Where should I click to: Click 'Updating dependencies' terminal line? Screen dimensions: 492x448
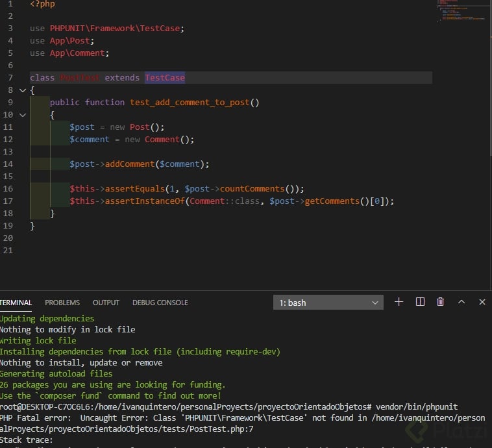click(x=47, y=319)
